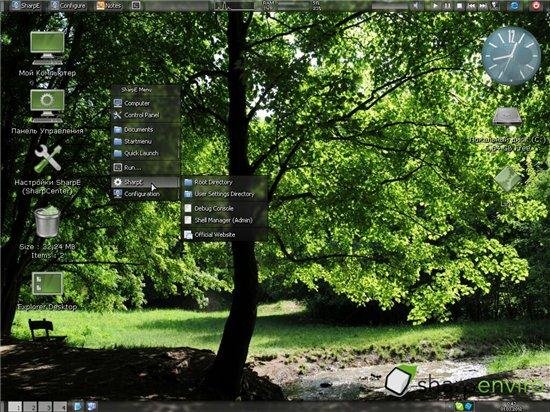
Task: Open the SharpE button in the top bar
Action: point(25,5)
